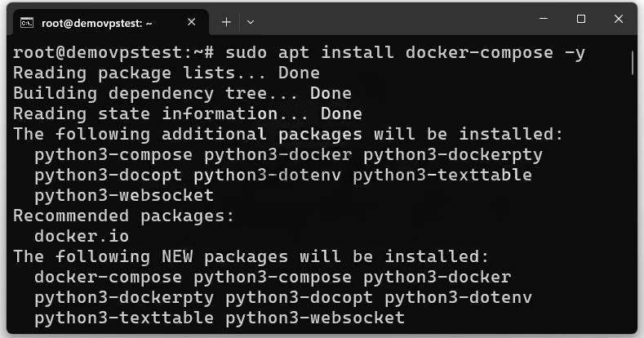644x338 pixels.
Task: Click 'Recommended packages:' line
Action: [x=123, y=216]
